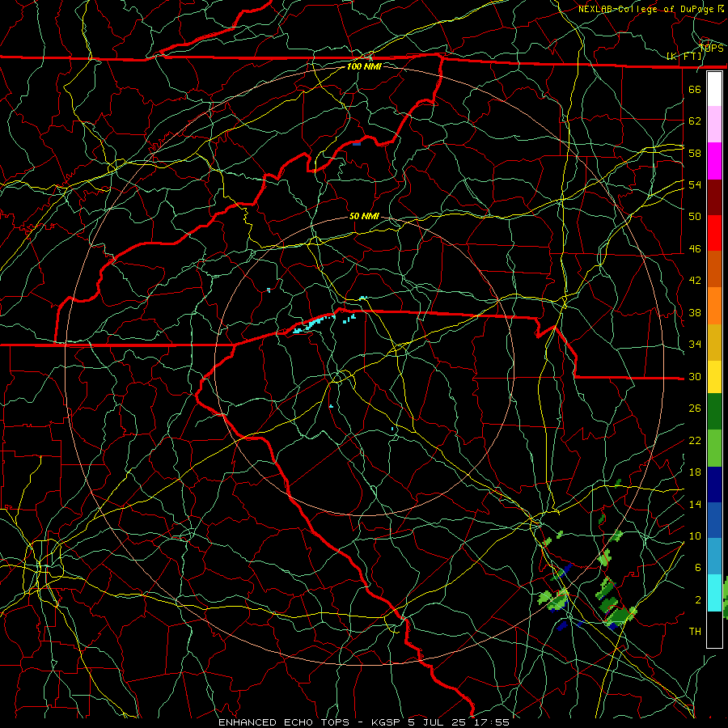Click the light green color scale swatch

714,448
